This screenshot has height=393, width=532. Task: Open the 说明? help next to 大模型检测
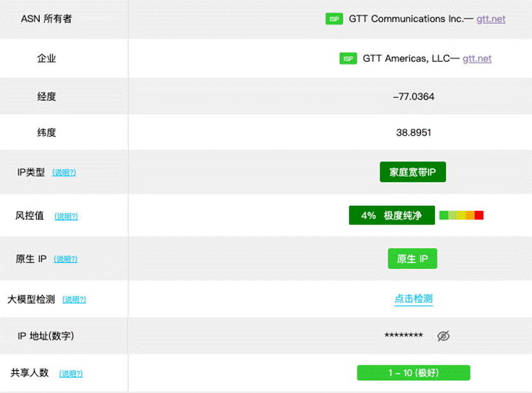tap(74, 299)
